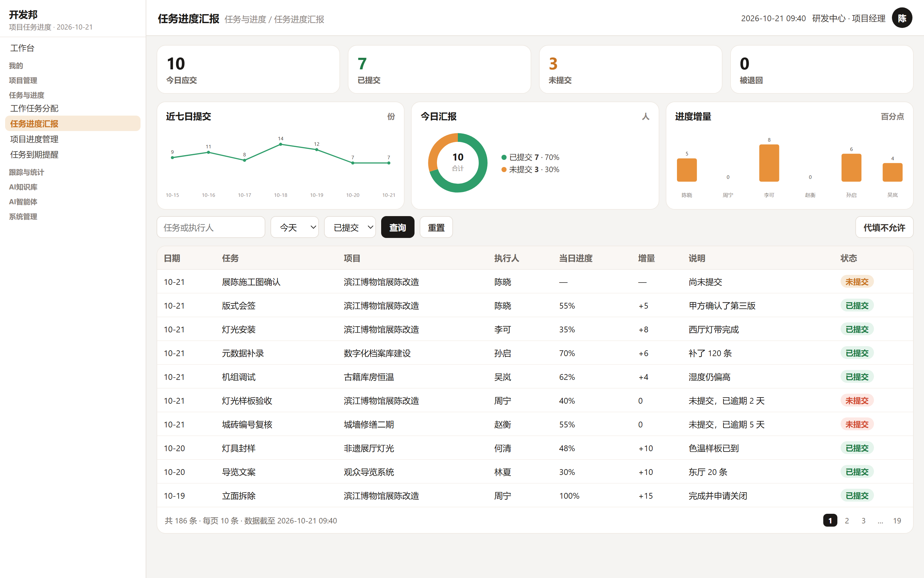Click the 李可 bar in 进度增量 chart
Image resolution: width=924 pixels, height=578 pixels.
(x=769, y=163)
